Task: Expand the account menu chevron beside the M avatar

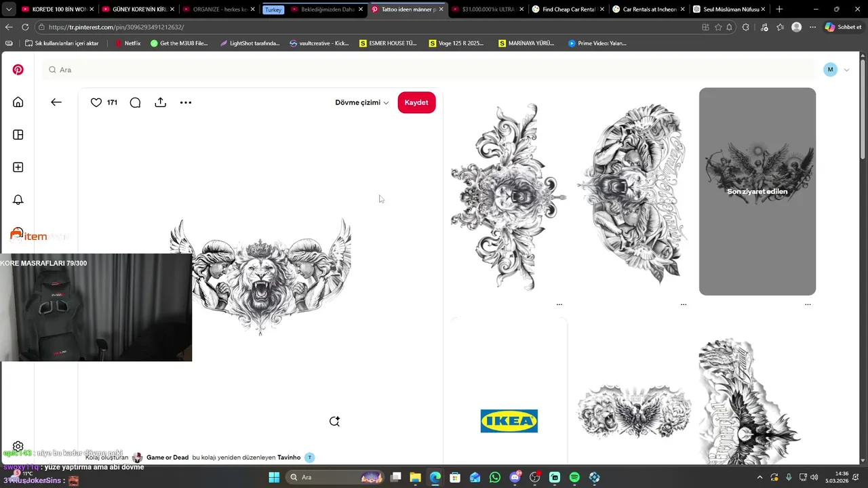Action: (846, 70)
